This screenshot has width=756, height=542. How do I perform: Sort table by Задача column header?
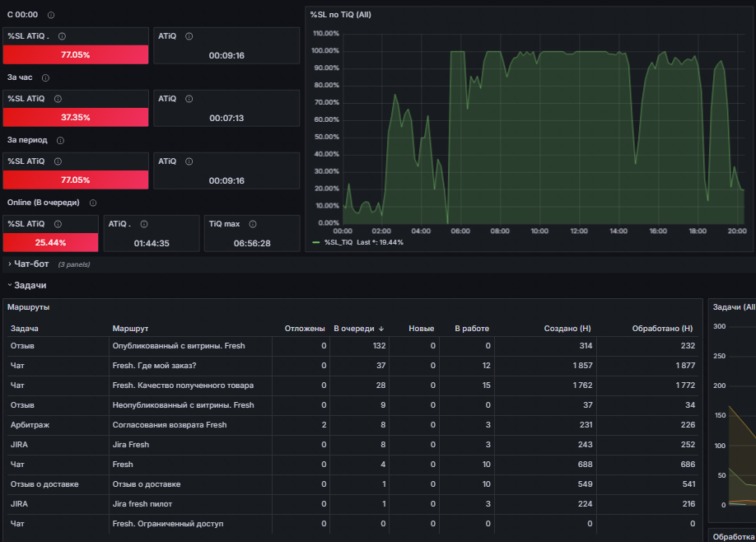[25, 329]
